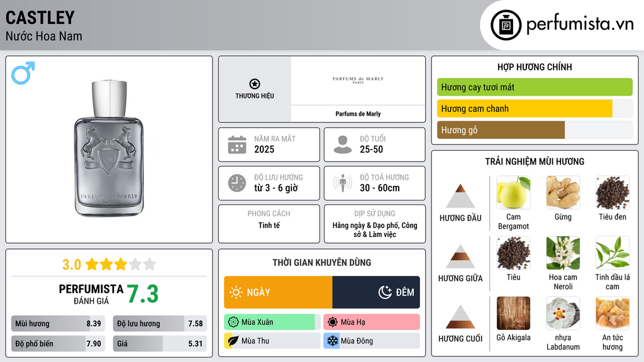This screenshot has height=362, width=644.
Task: Click the Hương gỗ accord bar
Action: click(x=501, y=130)
